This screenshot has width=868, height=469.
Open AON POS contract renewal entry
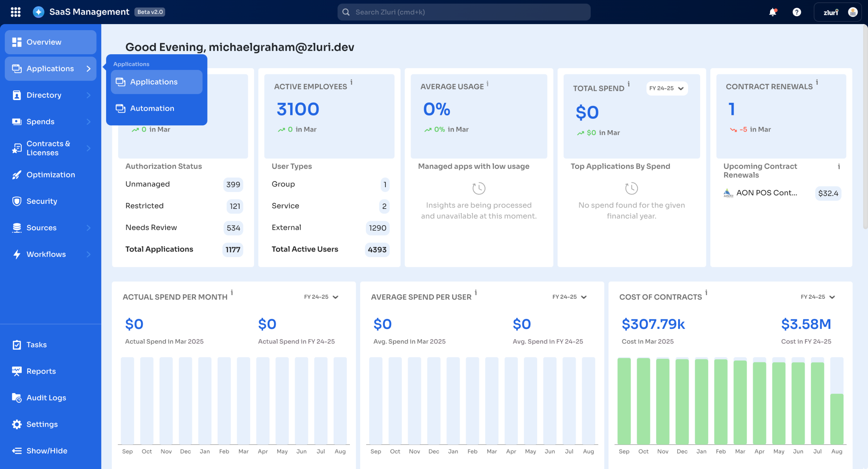[766, 193]
